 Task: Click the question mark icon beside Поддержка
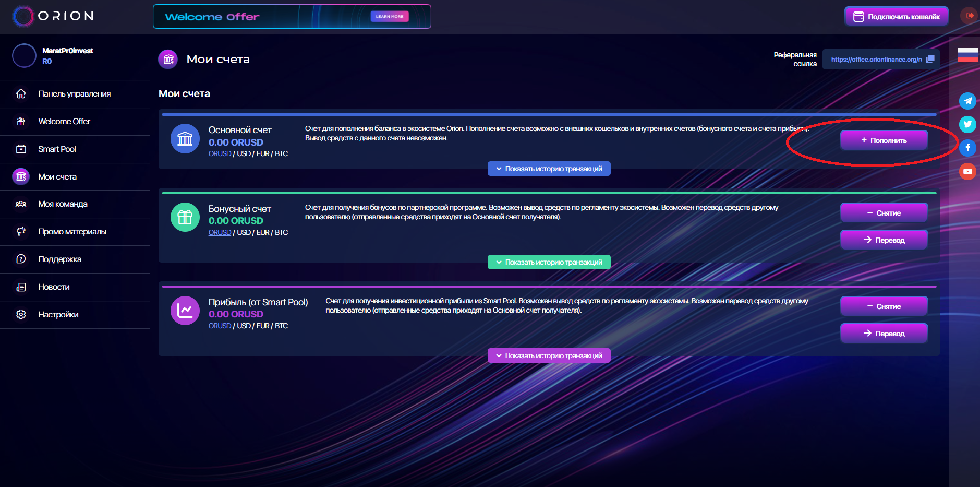click(21, 259)
